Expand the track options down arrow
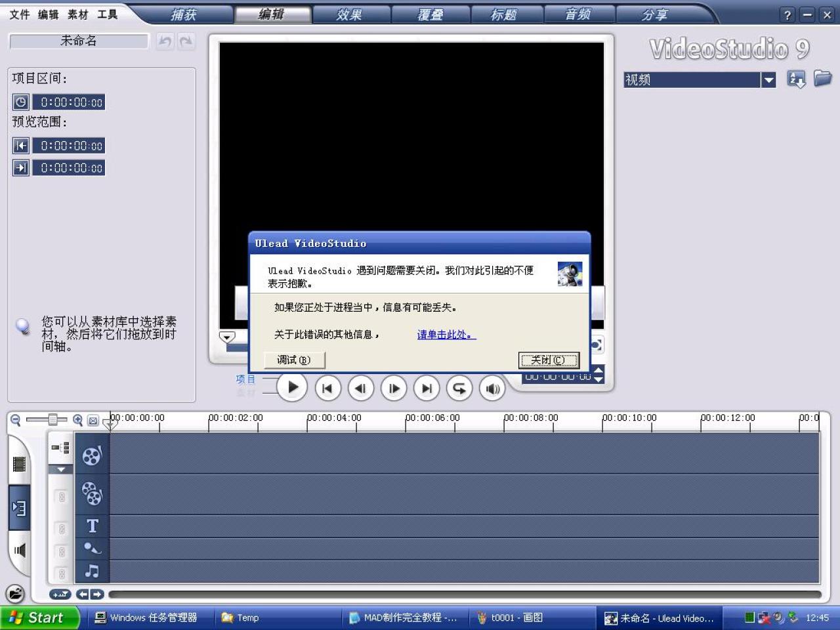The height and width of the screenshot is (630, 840). [60, 469]
